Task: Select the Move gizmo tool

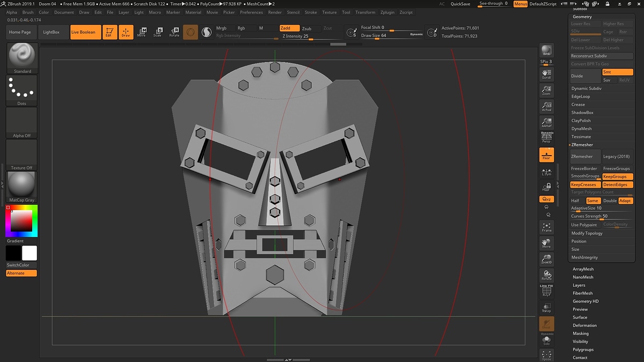Action: [142, 32]
